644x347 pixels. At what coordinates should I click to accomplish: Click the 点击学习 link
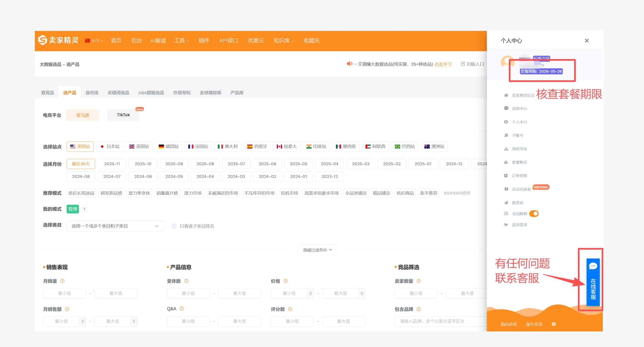click(443, 64)
